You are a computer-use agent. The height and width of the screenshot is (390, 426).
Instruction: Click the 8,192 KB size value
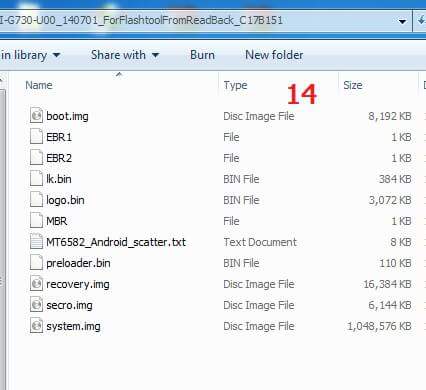[x=390, y=116]
